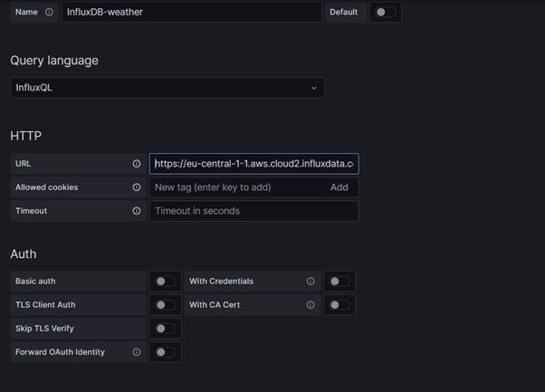This screenshot has height=392, width=545.
Task: Turn on Skip TLS Verify
Action: tap(166, 329)
